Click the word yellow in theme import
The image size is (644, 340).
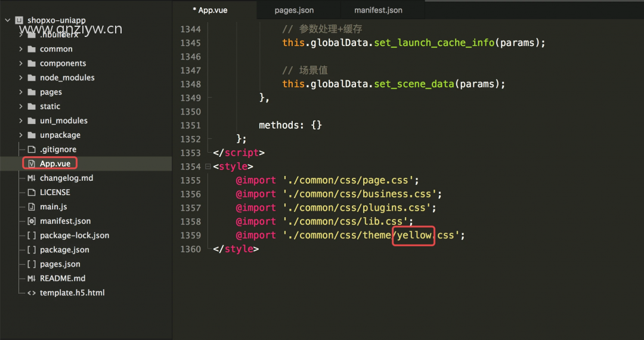[x=414, y=235]
